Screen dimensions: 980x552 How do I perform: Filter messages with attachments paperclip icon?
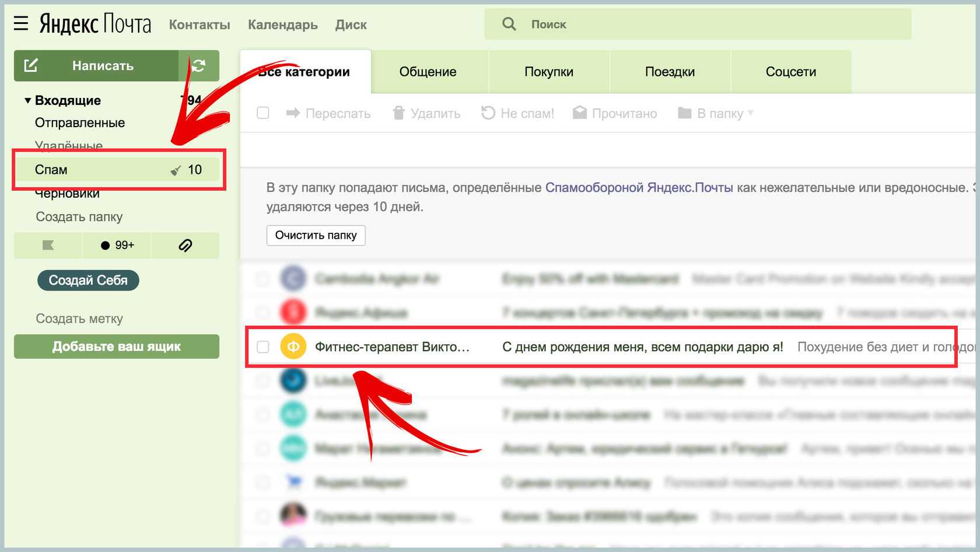pos(185,245)
